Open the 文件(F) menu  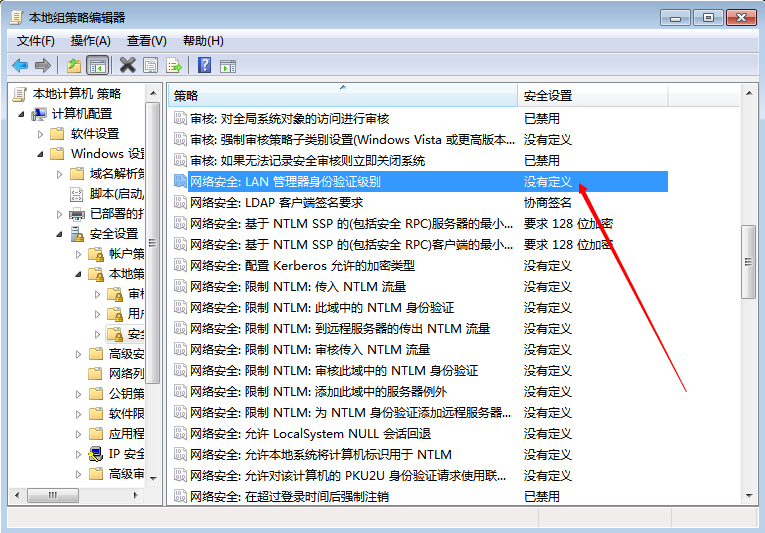click(36, 41)
